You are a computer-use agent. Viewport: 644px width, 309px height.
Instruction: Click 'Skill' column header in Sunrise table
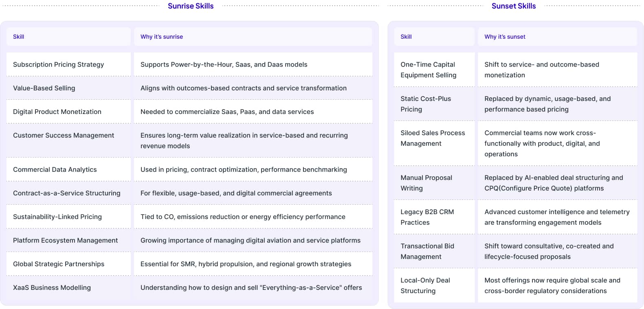[x=68, y=37]
